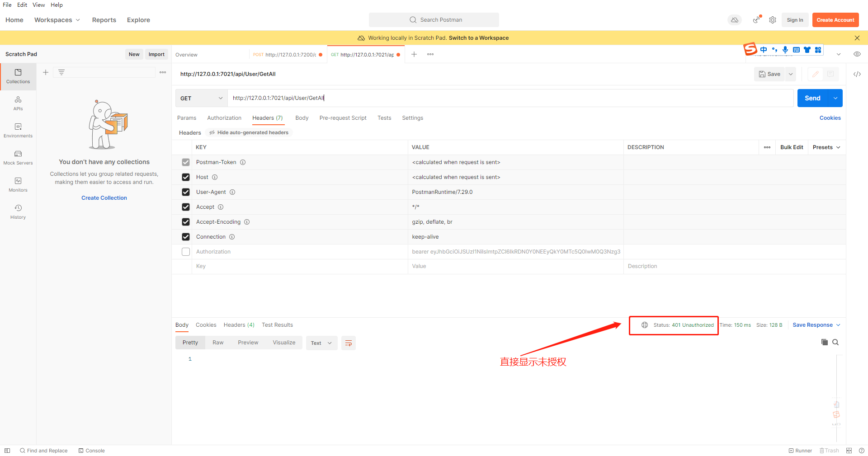Click the Bulk Edit button
The image size is (868, 456).
point(792,147)
